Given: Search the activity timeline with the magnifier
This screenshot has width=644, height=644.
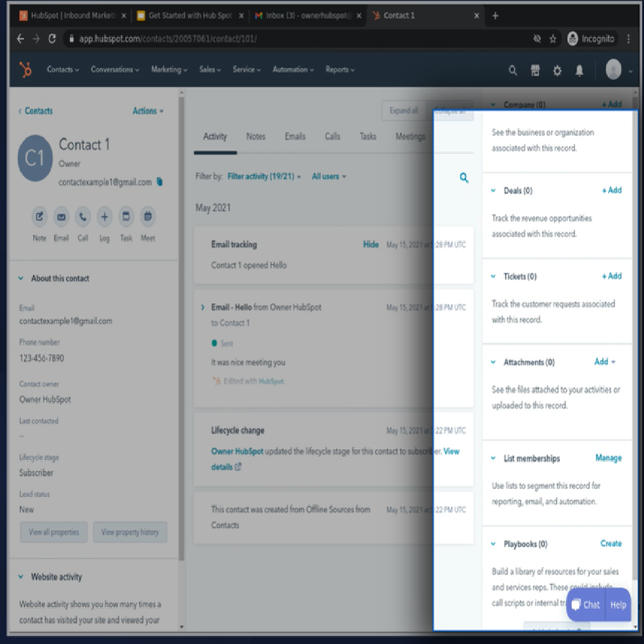Looking at the screenshot, I should pos(464,178).
